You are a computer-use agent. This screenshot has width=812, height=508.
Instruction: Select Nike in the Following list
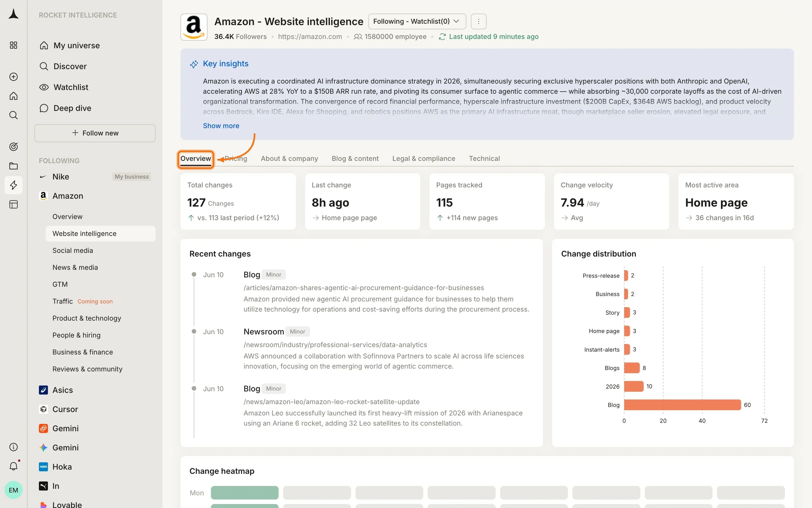tap(61, 177)
